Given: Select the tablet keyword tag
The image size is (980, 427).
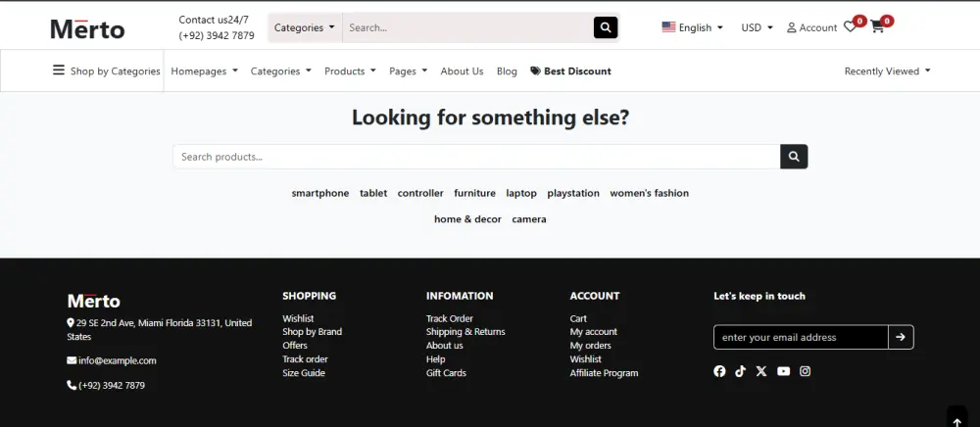Looking at the screenshot, I should click(x=373, y=194).
